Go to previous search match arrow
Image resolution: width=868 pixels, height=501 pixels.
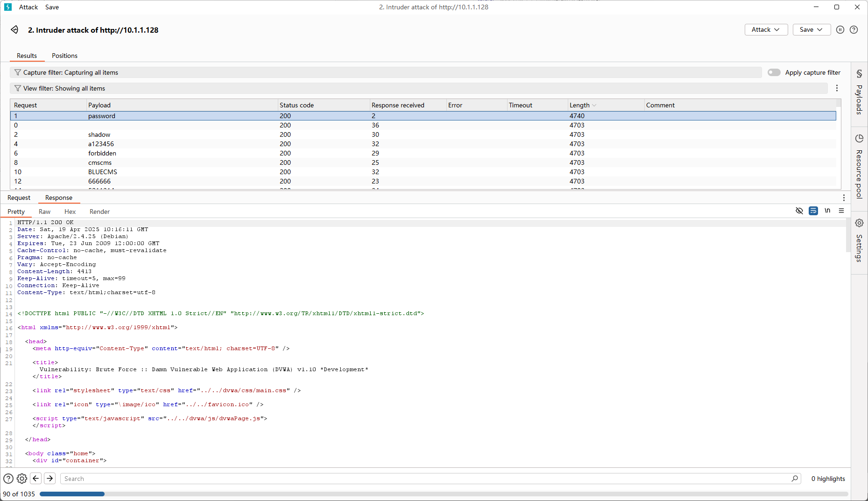pos(36,479)
